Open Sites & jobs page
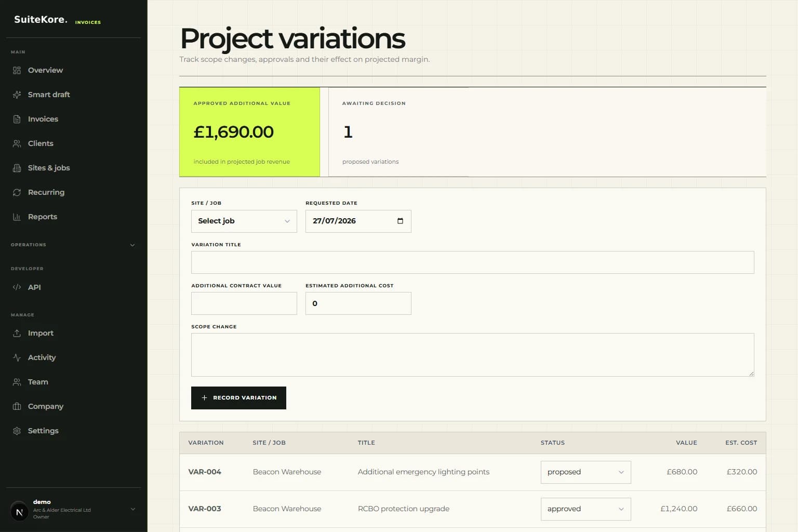 pos(73,168)
